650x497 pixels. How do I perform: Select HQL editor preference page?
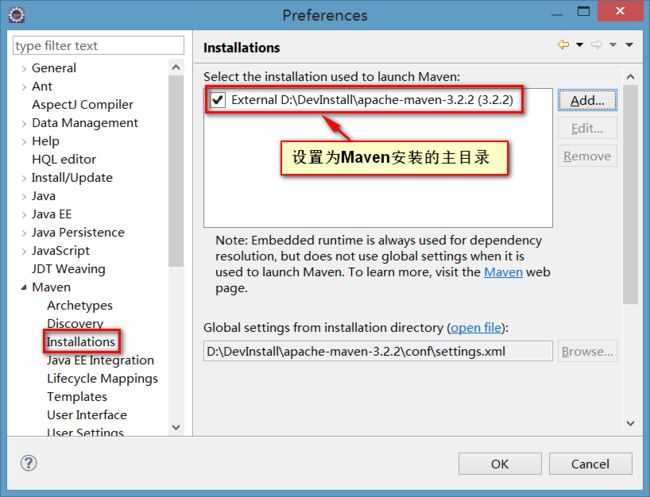[64, 159]
